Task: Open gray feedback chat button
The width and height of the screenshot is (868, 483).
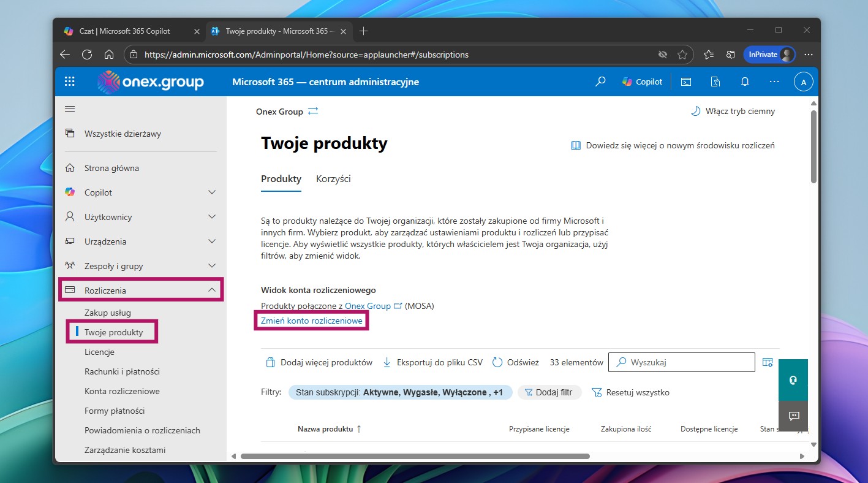Action: pyautogui.click(x=793, y=416)
